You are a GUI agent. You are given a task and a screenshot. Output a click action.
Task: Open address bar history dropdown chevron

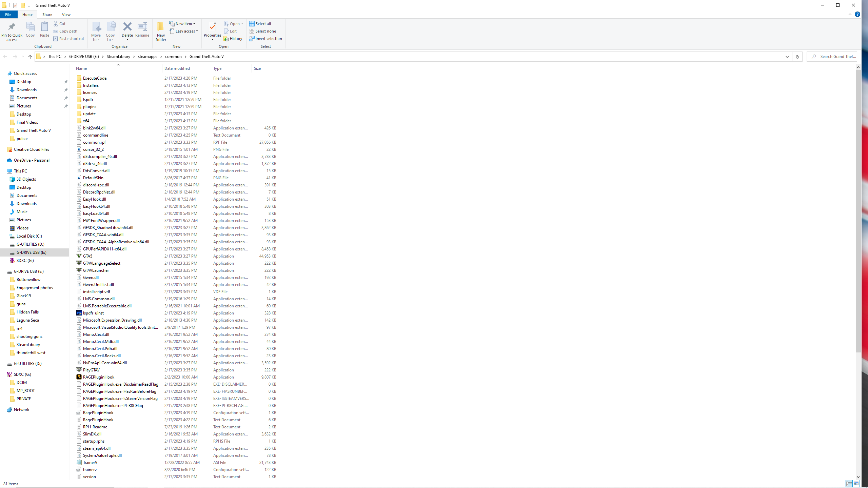(x=787, y=57)
